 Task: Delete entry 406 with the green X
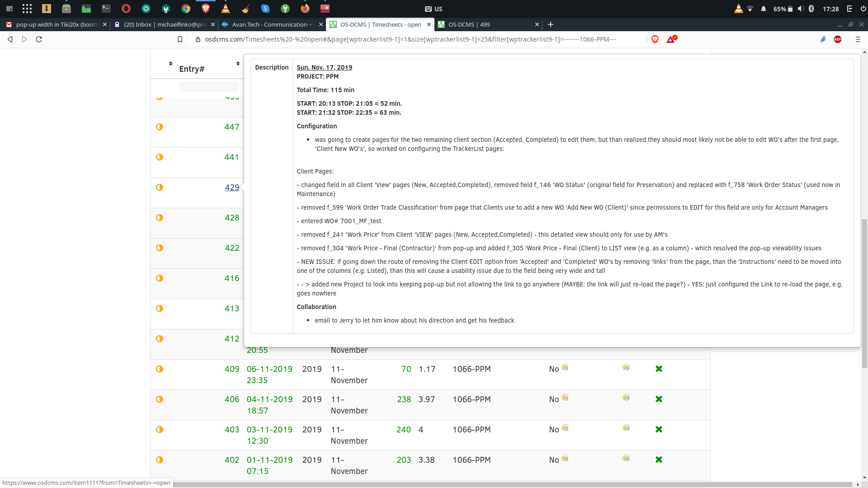point(659,399)
